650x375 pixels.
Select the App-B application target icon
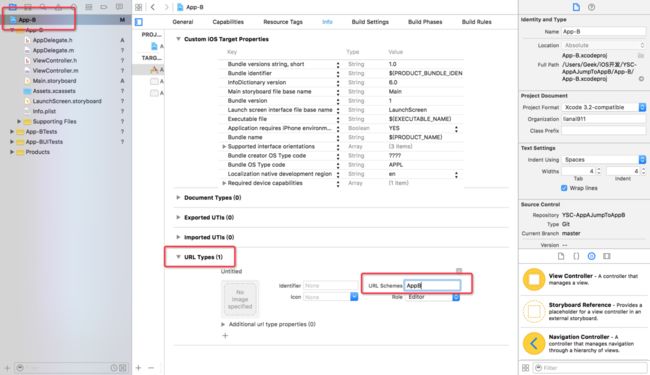coord(154,70)
